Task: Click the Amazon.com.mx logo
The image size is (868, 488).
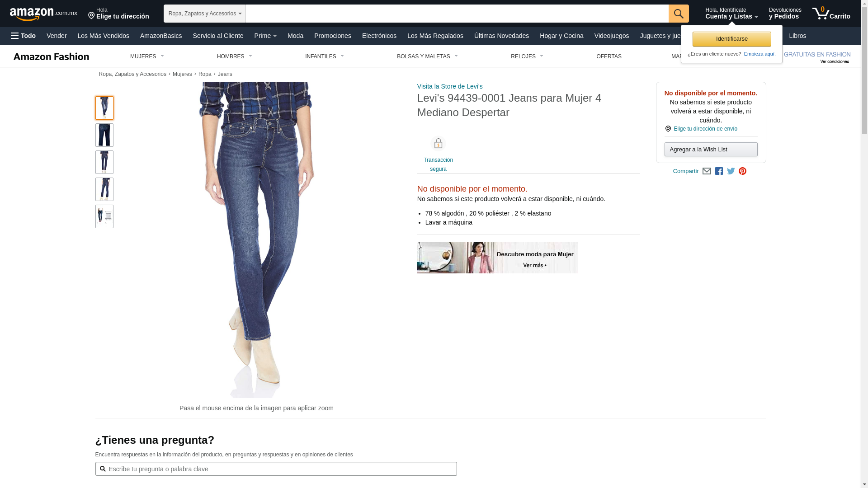Action: coord(43,14)
